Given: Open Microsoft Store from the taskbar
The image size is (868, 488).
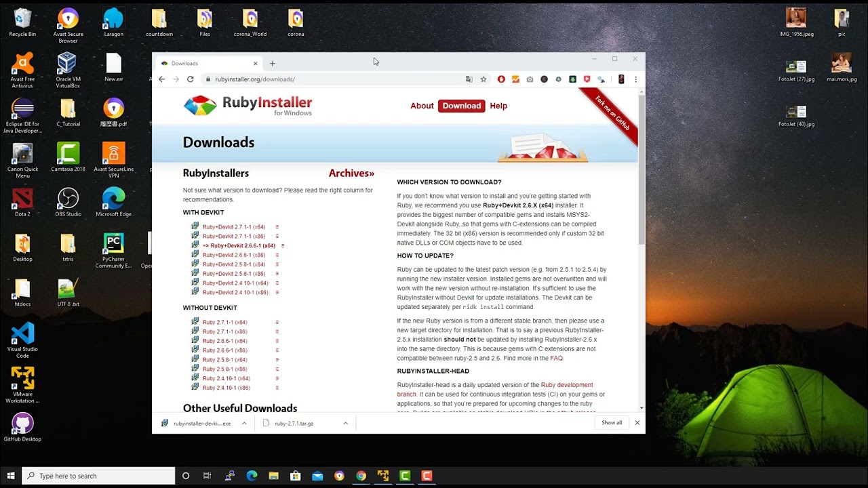Looking at the screenshot, I should pos(296,476).
